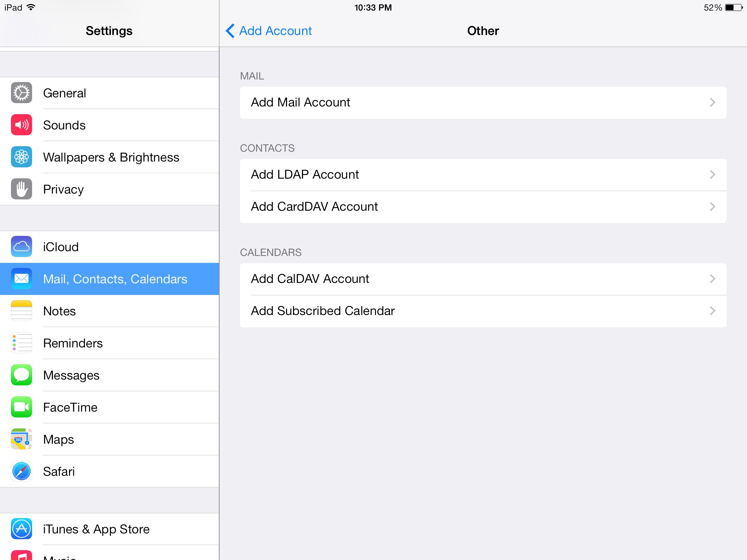747x560 pixels.
Task: Tap the Privacy hand icon
Action: pyautogui.click(x=22, y=189)
